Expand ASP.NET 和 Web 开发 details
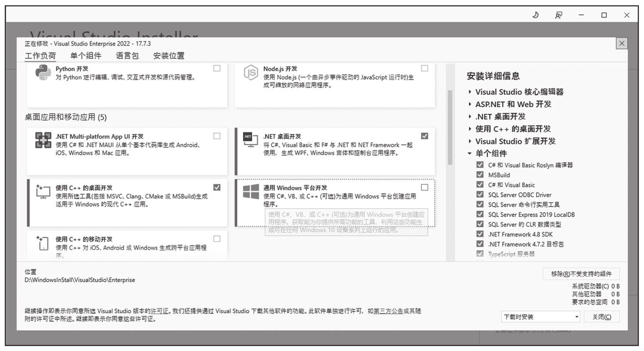This screenshot has width=644, height=351. (x=470, y=104)
